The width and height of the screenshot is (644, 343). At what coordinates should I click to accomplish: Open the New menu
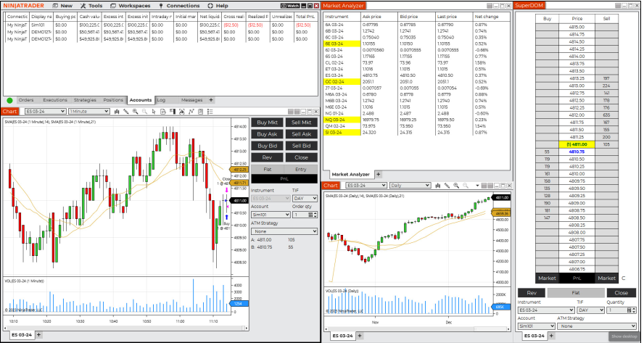[x=63, y=6]
